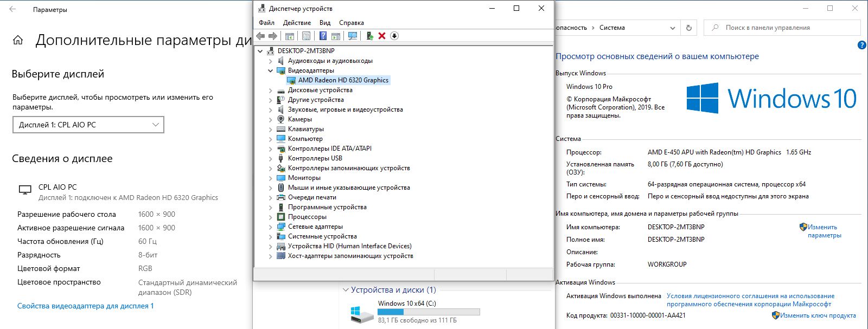Open Properties toolbar icon in Device Manager
This screenshot has height=329, width=868.
306,36
